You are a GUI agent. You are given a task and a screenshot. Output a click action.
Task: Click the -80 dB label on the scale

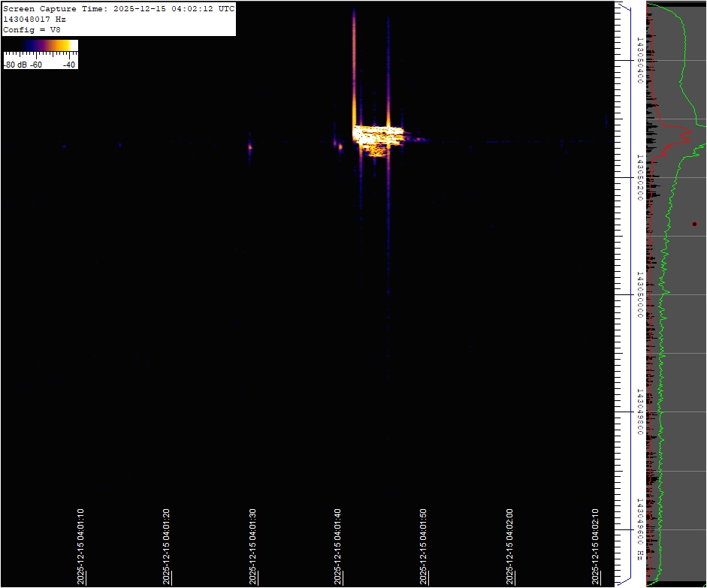[x=15, y=65]
